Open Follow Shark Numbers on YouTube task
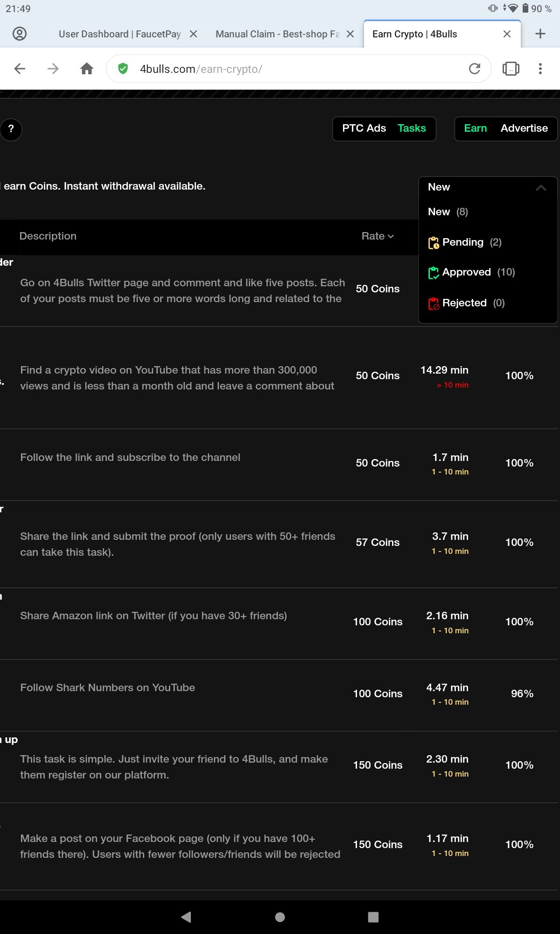Screen dimensions: 560x934 107,688
